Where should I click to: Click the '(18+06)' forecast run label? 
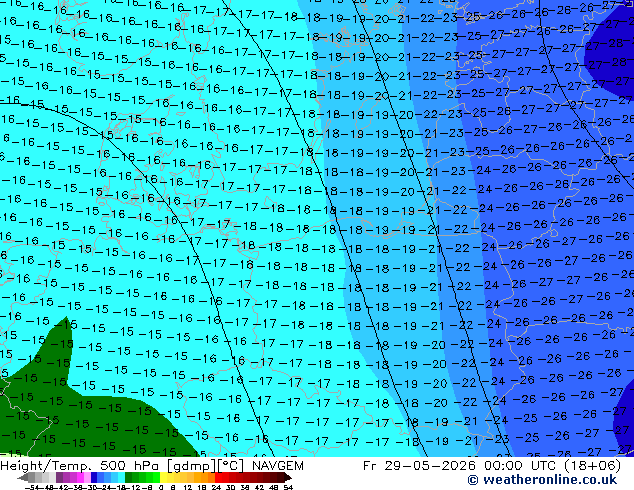(593, 466)
